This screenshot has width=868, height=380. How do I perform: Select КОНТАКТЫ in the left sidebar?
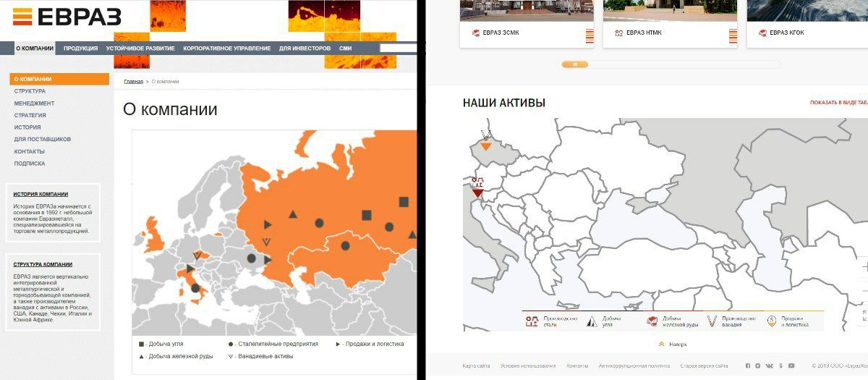click(29, 151)
